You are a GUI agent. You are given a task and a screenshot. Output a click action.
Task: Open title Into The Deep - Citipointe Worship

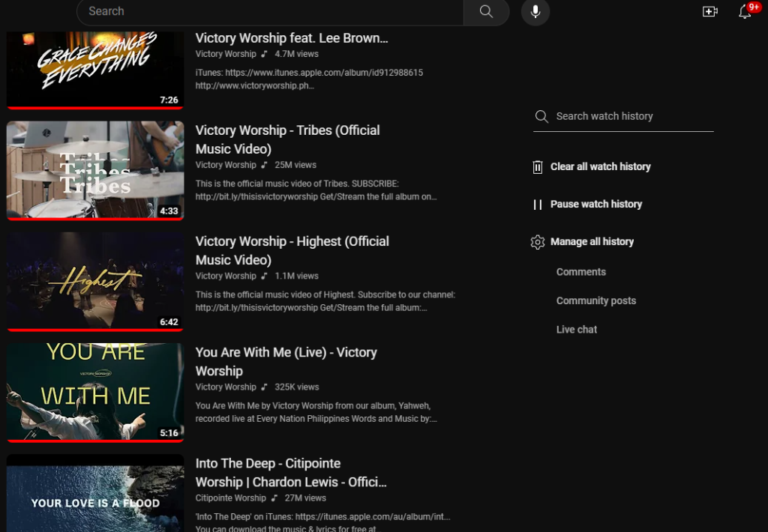[291, 473]
